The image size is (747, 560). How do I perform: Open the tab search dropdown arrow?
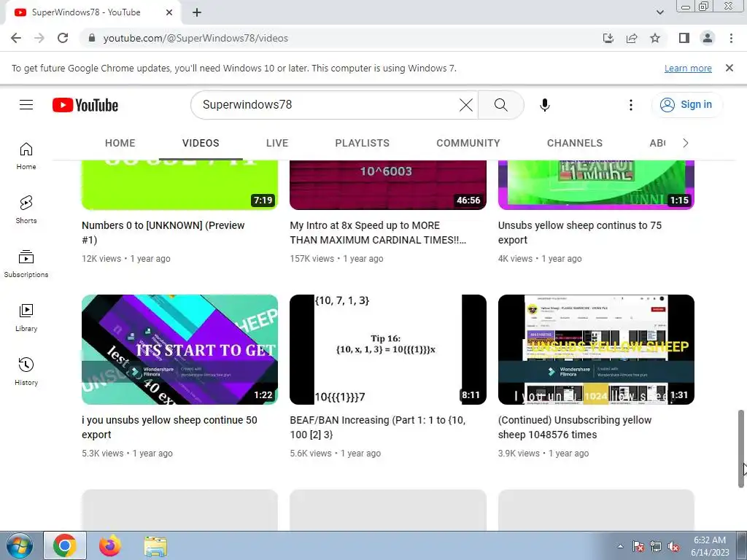[x=659, y=12]
